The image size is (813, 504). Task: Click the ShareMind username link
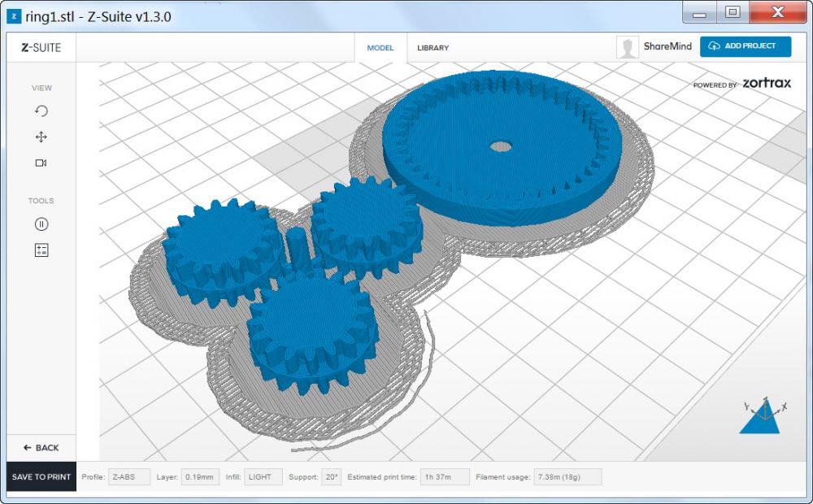point(667,47)
